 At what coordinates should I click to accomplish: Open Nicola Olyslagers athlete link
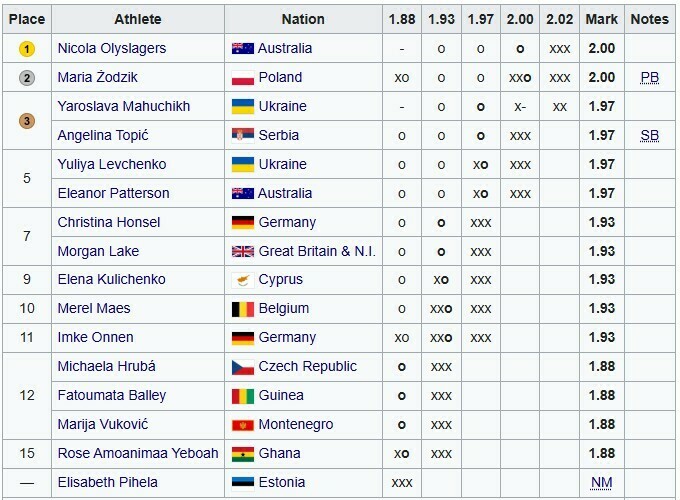tap(110, 48)
